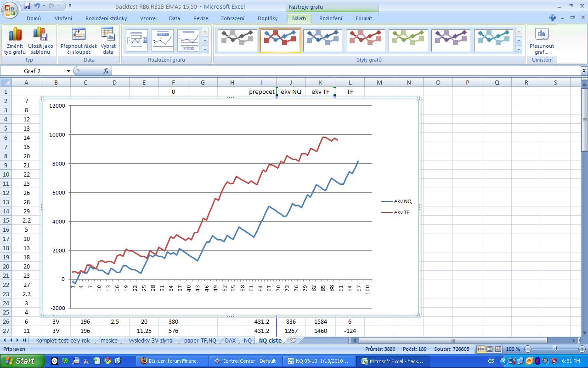The height and width of the screenshot is (372, 588).
Task: Open the Revize ribbon tab
Action: point(201,18)
